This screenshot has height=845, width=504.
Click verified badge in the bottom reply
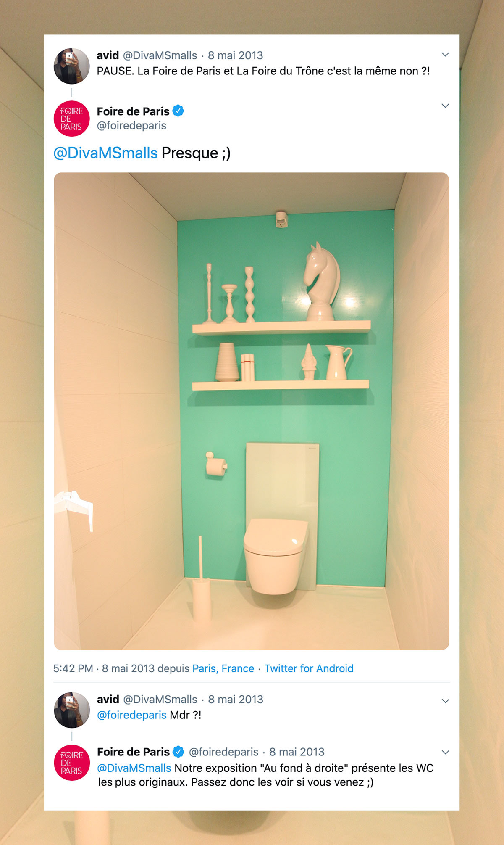(x=178, y=752)
